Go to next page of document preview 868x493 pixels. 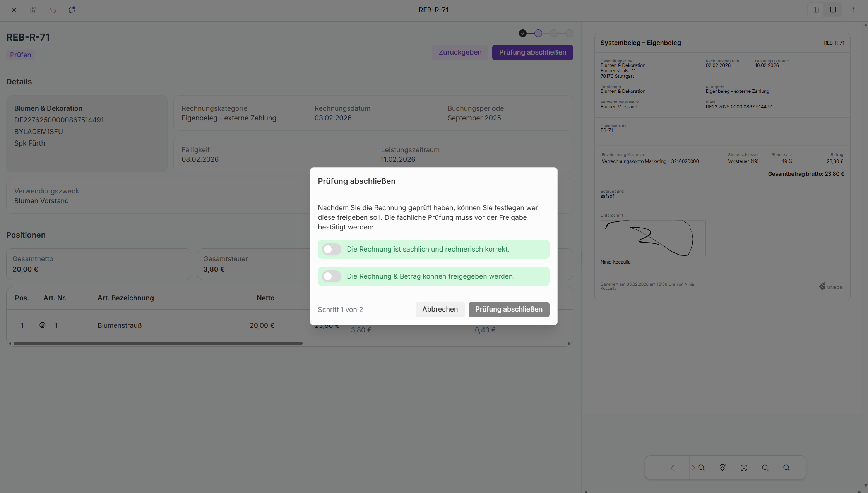(x=693, y=467)
